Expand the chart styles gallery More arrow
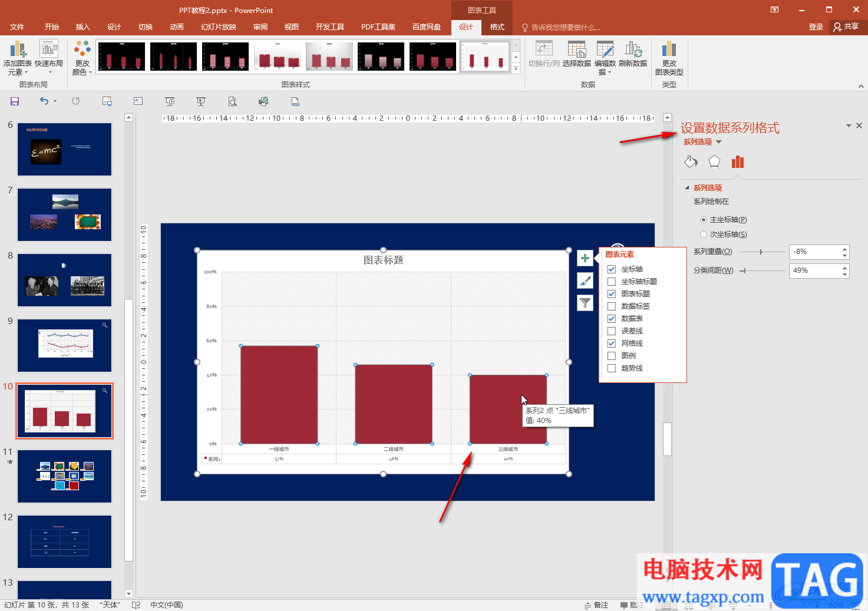This screenshot has width=868, height=611. tap(516, 69)
